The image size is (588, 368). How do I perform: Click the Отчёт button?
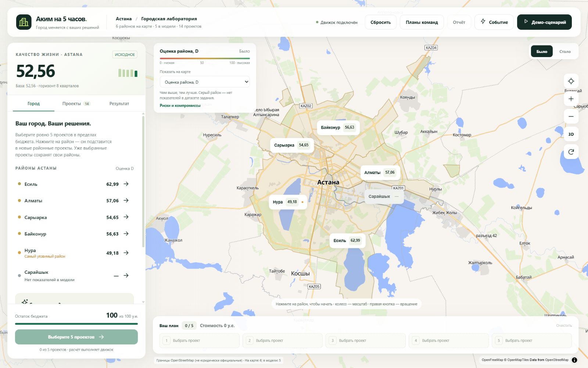click(459, 22)
